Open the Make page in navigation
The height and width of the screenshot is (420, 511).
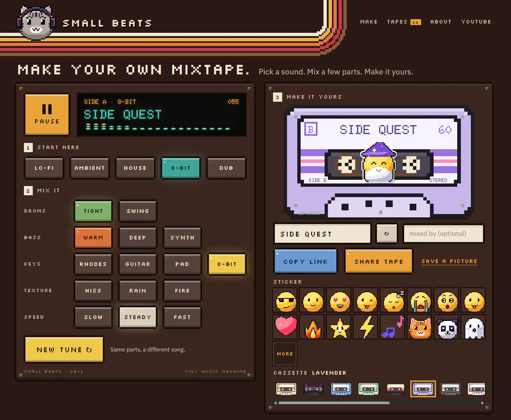(x=369, y=22)
